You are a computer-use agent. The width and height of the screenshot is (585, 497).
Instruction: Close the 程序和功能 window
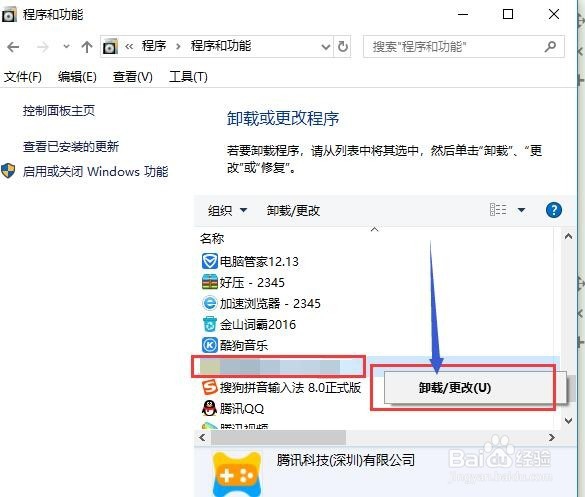click(x=554, y=15)
